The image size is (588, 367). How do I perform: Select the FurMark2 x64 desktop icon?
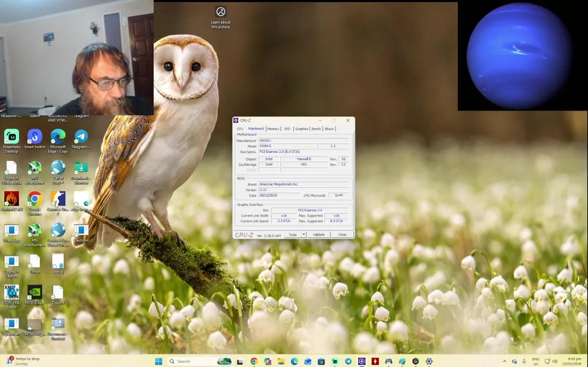[11, 201]
